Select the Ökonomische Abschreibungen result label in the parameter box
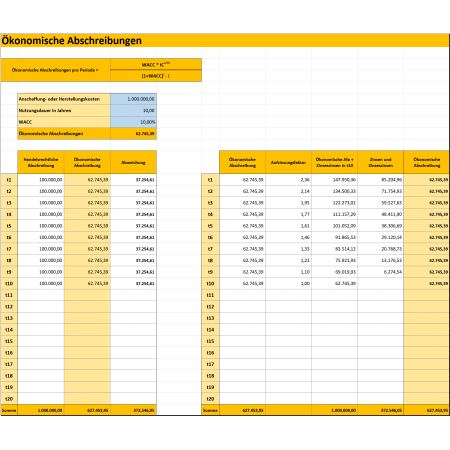 (x=64, y=134)
